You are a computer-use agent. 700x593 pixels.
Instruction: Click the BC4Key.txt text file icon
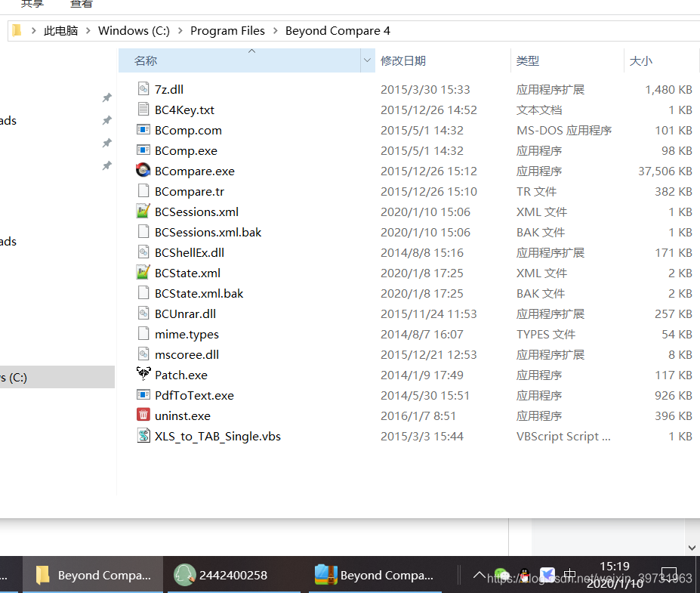click(x=143, y=109)
